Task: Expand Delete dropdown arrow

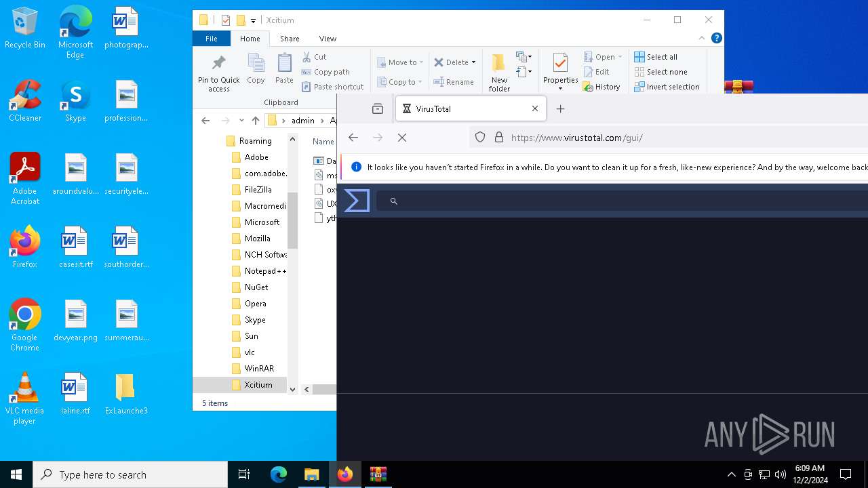Action: click(473, 62)
